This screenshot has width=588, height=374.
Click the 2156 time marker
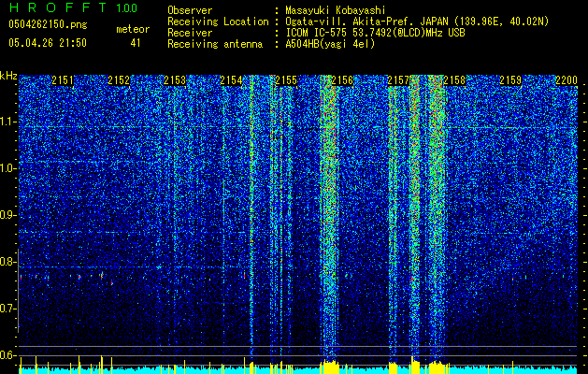[x=342, y=80]
